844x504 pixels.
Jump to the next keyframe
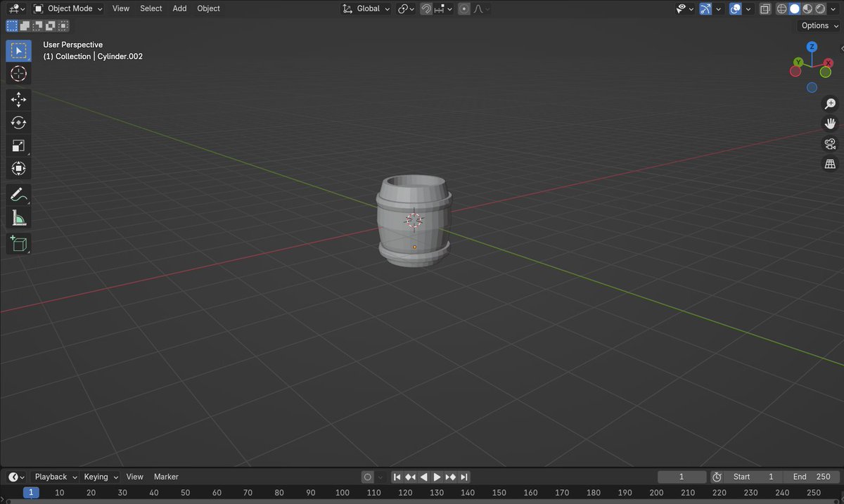(450, 477)
